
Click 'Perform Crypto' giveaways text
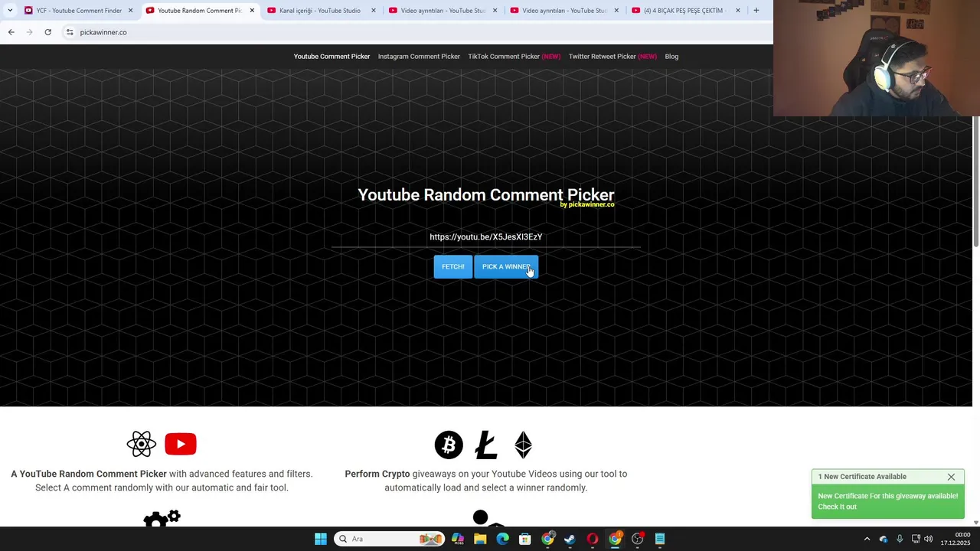click(377, 474)
